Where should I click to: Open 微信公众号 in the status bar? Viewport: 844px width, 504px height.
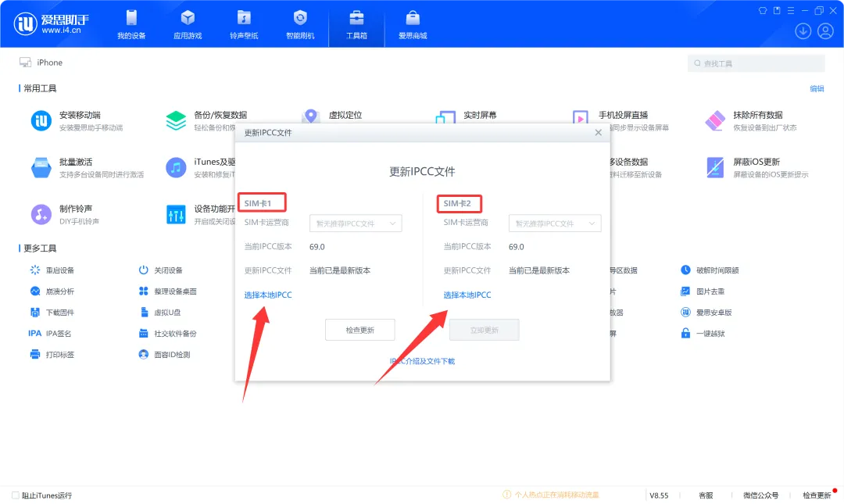coord(760,495)
